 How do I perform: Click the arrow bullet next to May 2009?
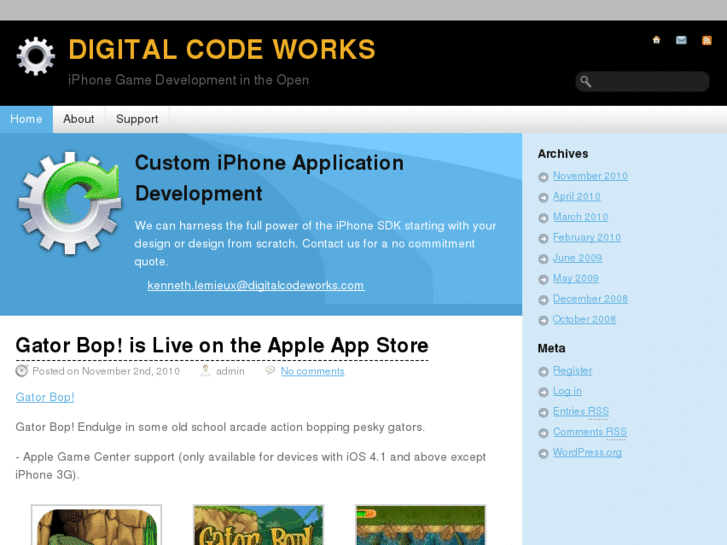[x=543, y=279]
